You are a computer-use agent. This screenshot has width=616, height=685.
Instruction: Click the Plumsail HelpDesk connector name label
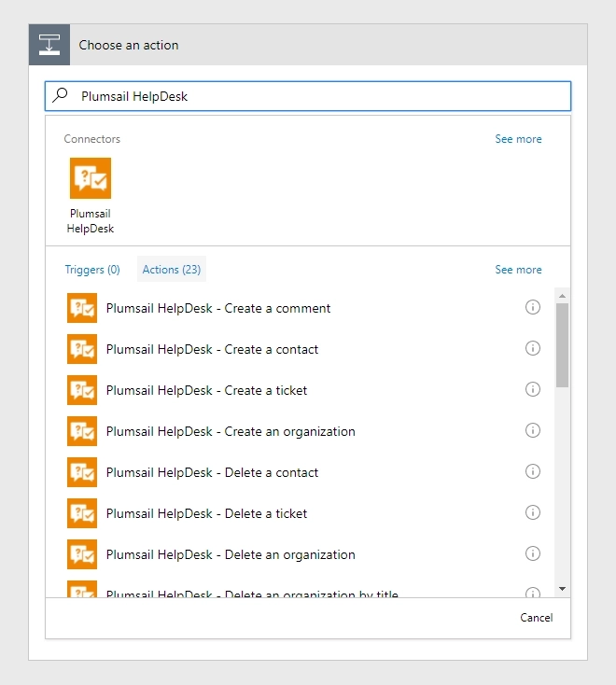point(91,221)
